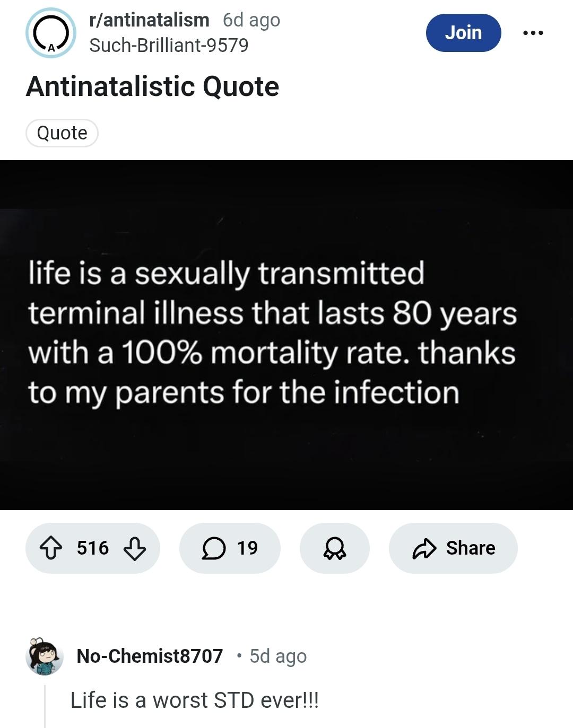Open comments via the speech bubble icon
The height and width of the screenshot is (728, 573).
(x=213, y=548)
